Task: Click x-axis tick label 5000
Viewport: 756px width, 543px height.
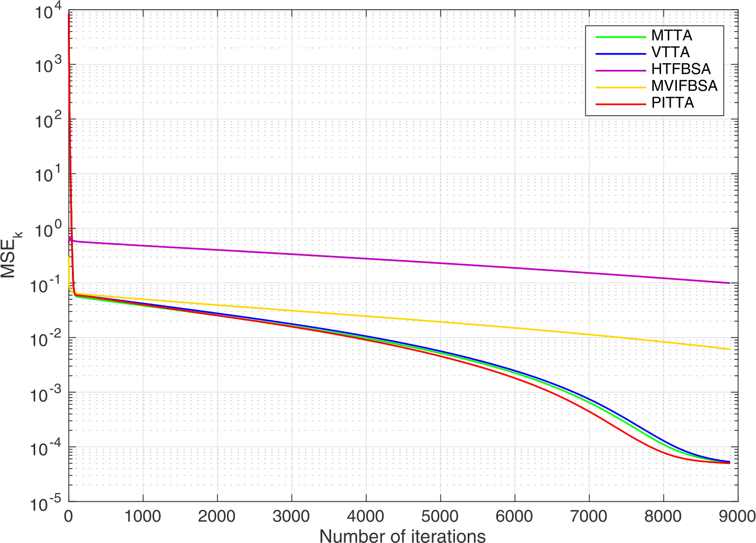Action: [x=440, y=516]
